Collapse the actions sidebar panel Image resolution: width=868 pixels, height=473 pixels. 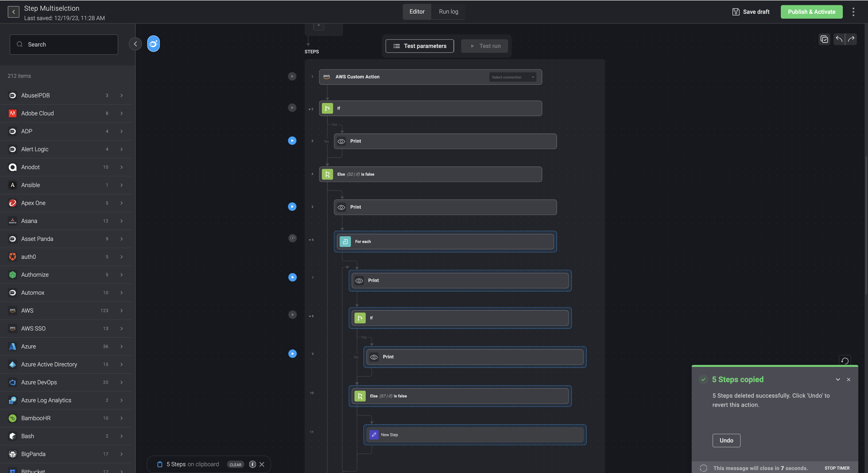[x=135, y=44]
